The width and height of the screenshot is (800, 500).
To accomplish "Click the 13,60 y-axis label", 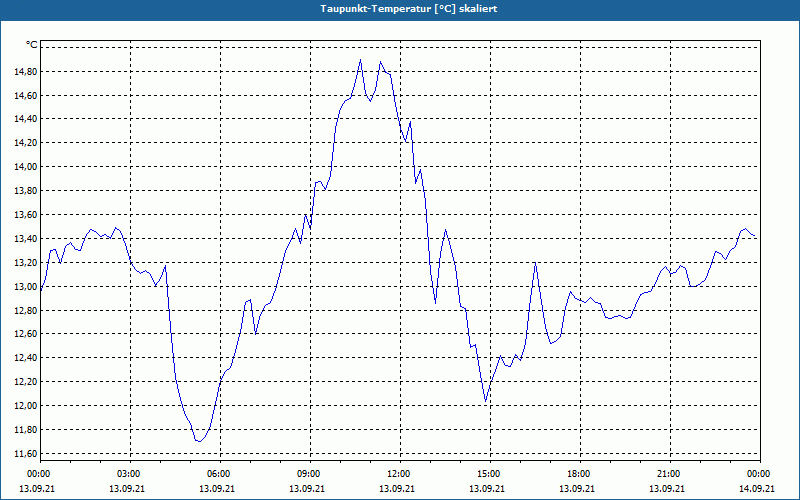I will 25,215.
